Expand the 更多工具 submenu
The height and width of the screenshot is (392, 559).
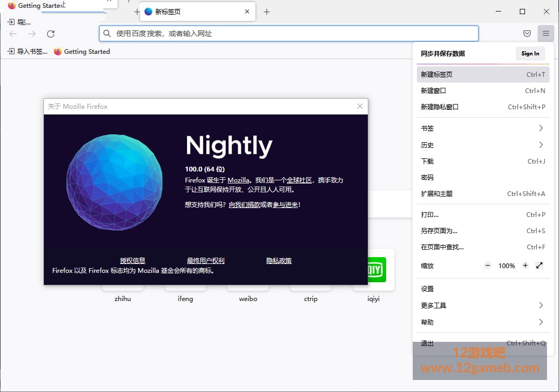(x=483, y=305)
